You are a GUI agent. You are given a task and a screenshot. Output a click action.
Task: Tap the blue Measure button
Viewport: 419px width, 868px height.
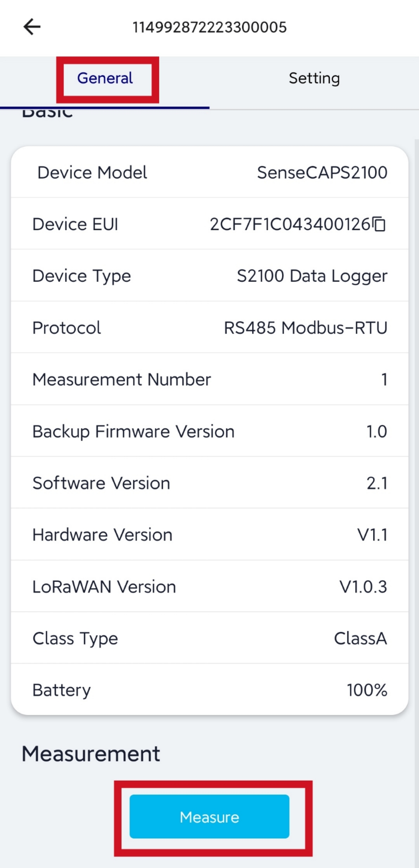[209, 817]
